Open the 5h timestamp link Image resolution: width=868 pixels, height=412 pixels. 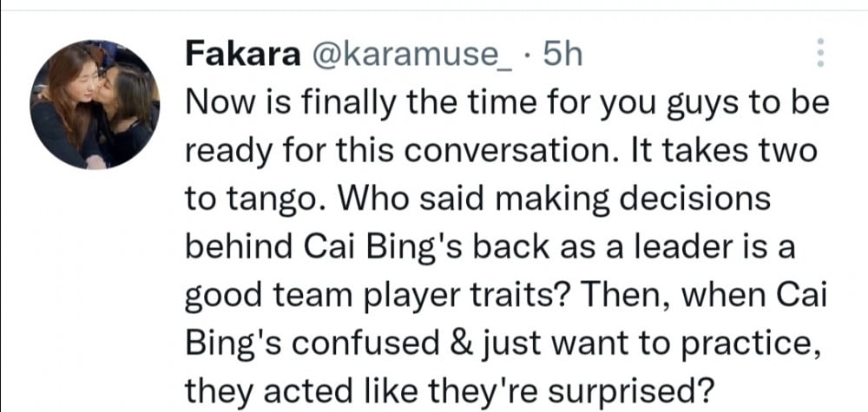pyautogui.click(x=561, y=56)
